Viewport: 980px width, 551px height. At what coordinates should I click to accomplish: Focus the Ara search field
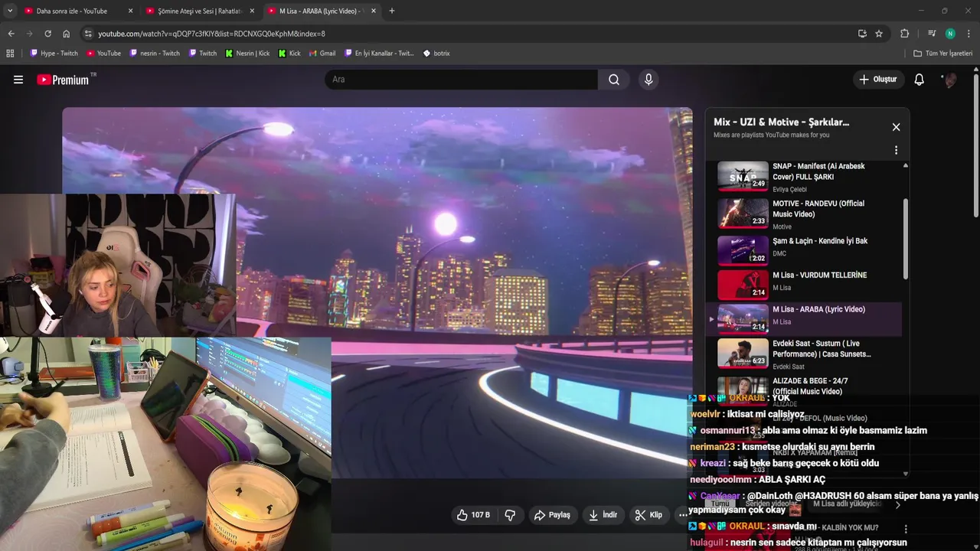point(461,80)
